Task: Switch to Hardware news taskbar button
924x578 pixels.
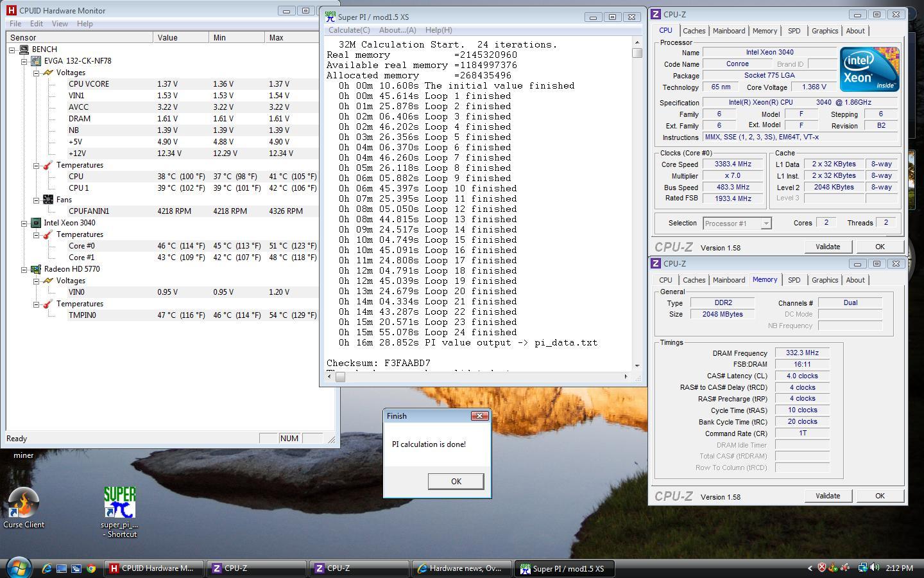Action: 462,568
